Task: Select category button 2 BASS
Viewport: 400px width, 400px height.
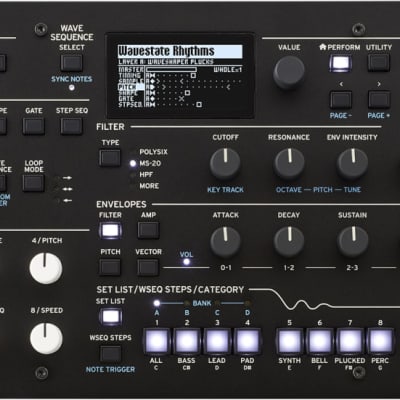Action: (187, 341)
